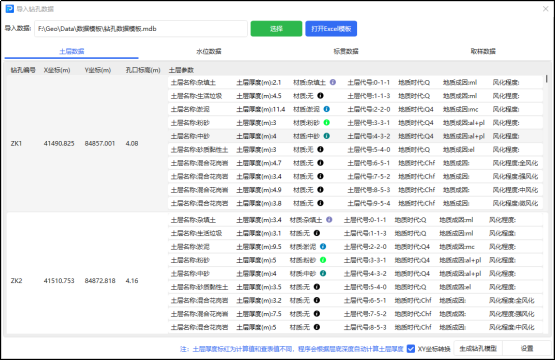Click the green material icon for 粉砂 in ZK2
556x361 pixels.
pyautogui.click(x=323, y=260)
